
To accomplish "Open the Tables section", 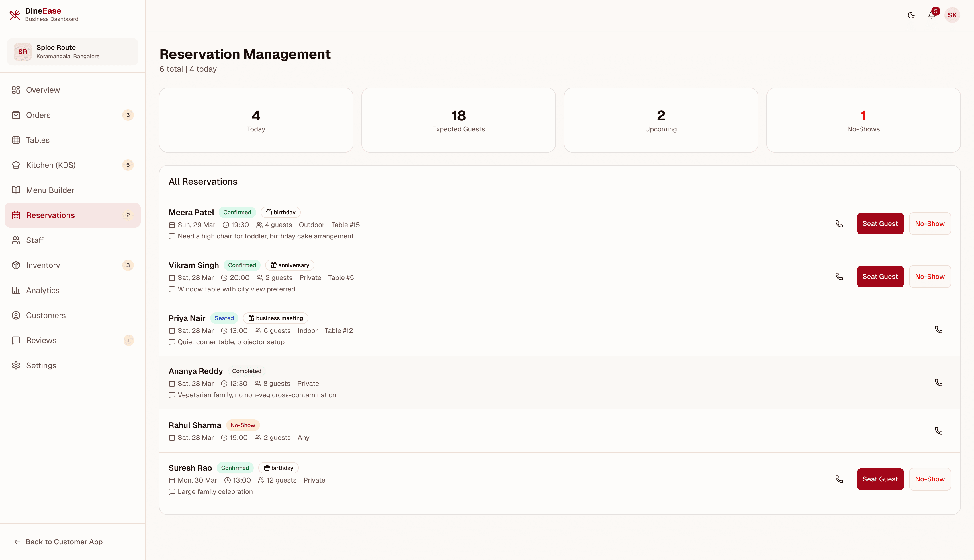I will coord(38,140).
